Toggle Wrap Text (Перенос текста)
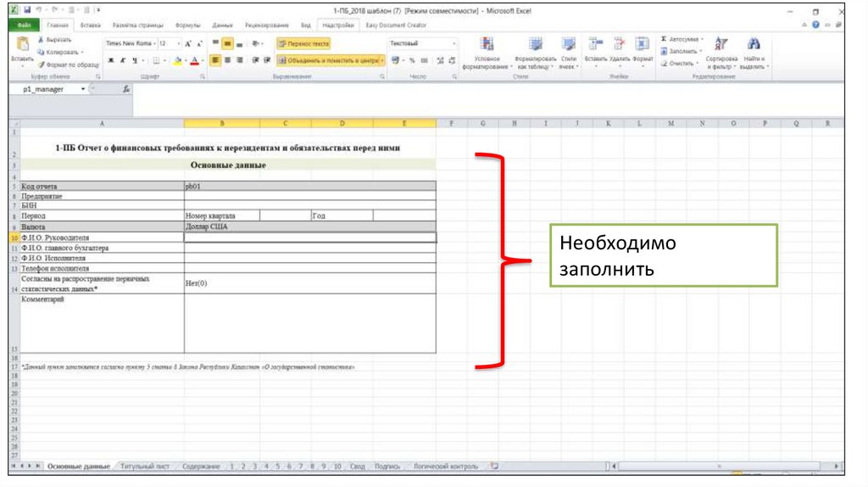The width and height of the screenshot is (868, 487). pyautogui.click(x=303, y=43)
